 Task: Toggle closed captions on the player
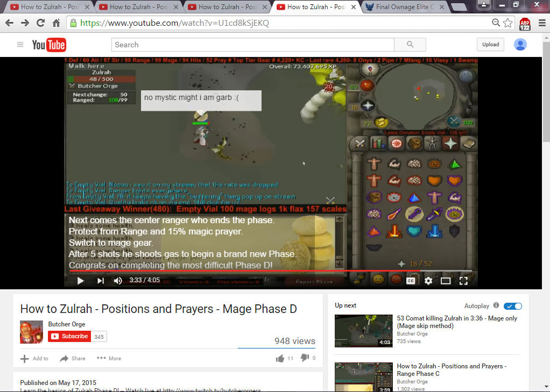click(x=411, y=281)
